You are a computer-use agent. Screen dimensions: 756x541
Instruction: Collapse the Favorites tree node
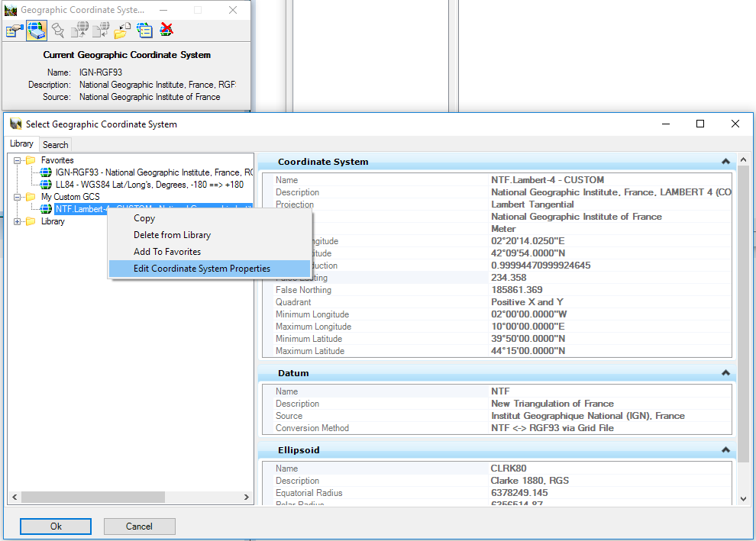(17, 160)
